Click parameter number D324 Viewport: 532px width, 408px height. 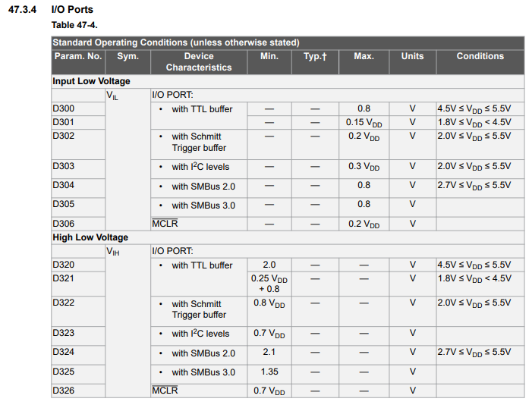[64, 352]
